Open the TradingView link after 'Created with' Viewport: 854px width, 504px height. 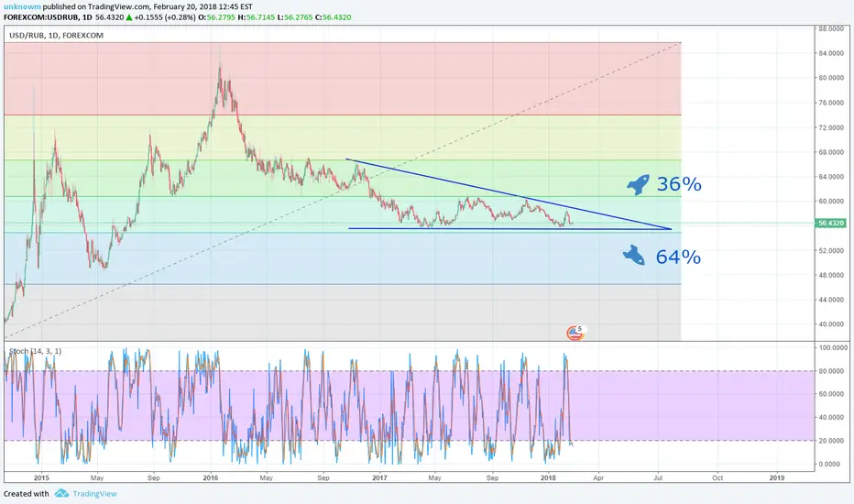94,494
